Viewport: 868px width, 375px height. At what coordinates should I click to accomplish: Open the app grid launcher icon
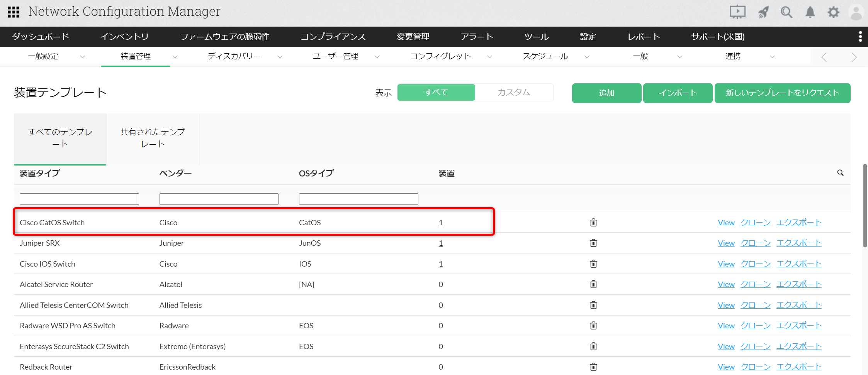click(14, 12)
